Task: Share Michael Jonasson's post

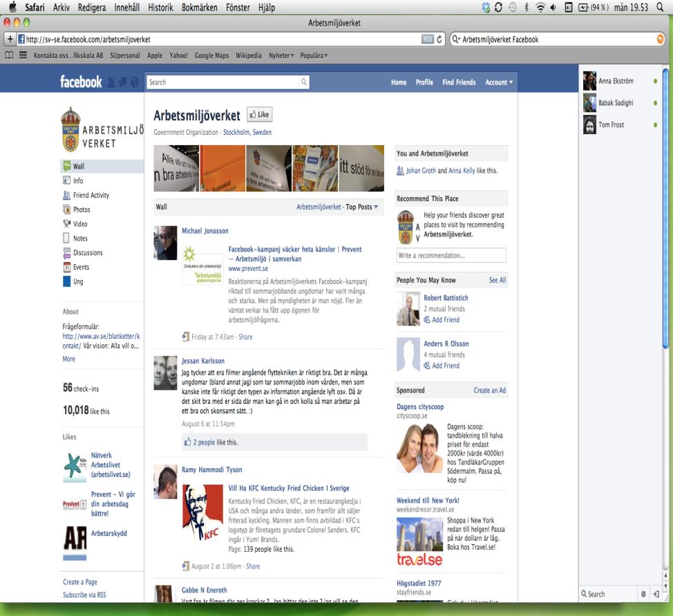Action: coord(245,337)
